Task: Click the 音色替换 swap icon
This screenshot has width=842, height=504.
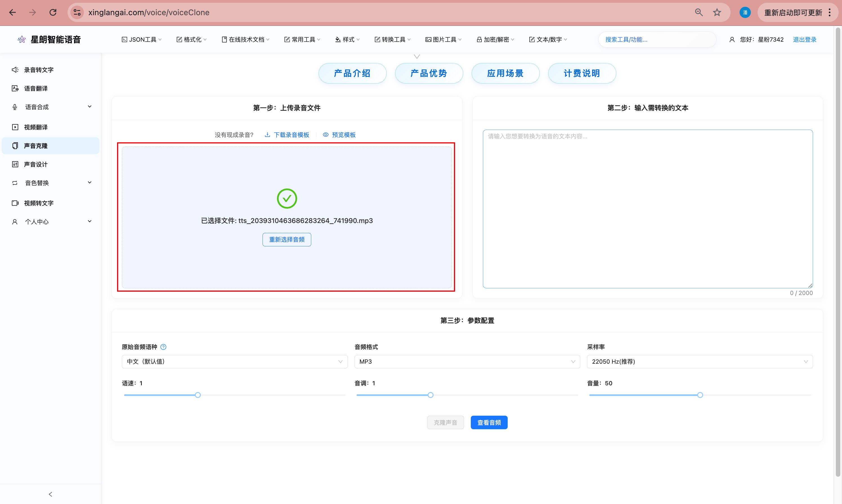Action: pyautogui.click(x=15, y=183)
